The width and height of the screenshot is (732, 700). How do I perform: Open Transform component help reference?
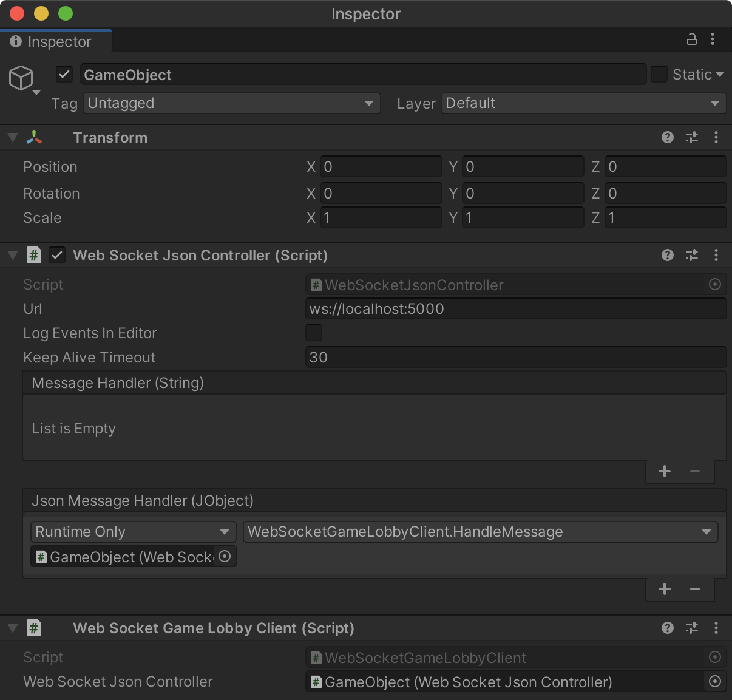coord(668,137)
